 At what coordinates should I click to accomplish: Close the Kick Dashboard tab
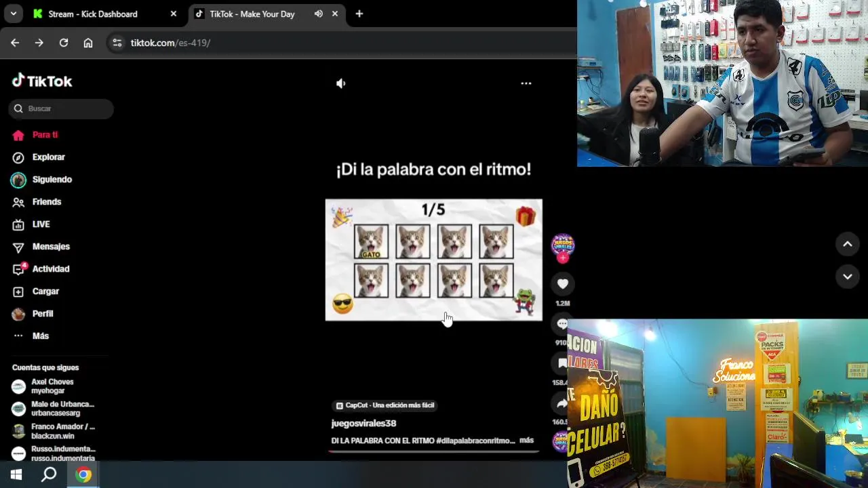[174, 14]
